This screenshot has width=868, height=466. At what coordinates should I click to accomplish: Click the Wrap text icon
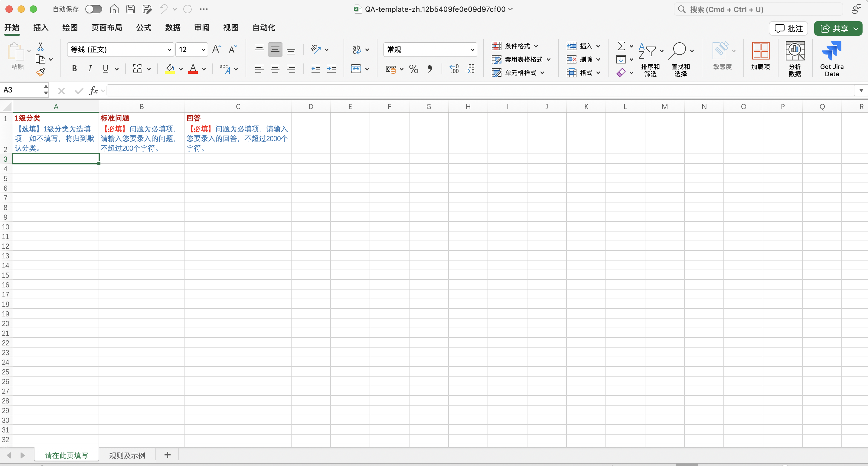pyautogui.click(x=357, y=50)
